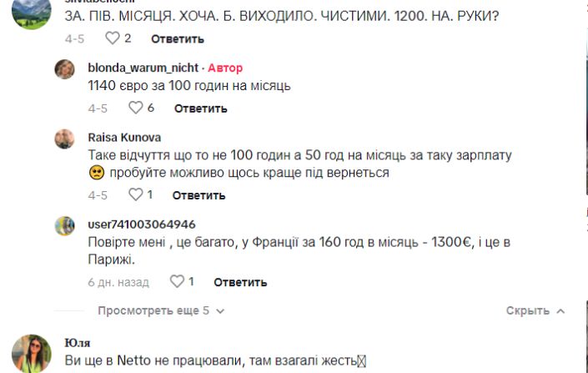Image resolution: width=588 pixels, height=373 pixels.
Task: Open Raisa Kunova's profile avatar
Action: pos(64,139)
